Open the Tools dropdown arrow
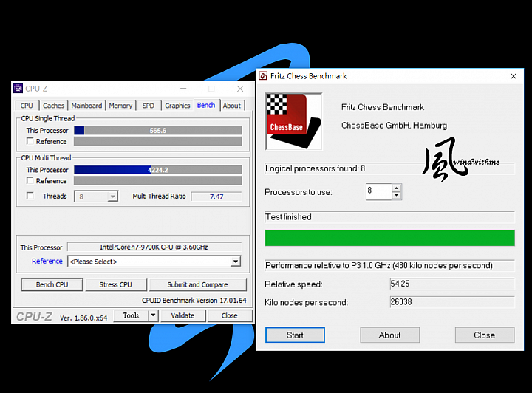This screenshot has height=393, width=532. click(x=153, y=315)
